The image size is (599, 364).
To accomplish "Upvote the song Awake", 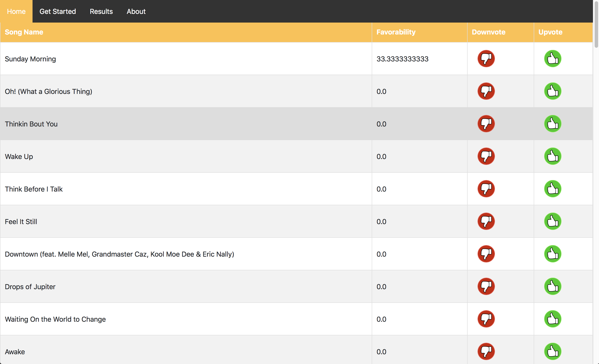I will (x=552, y=351).
